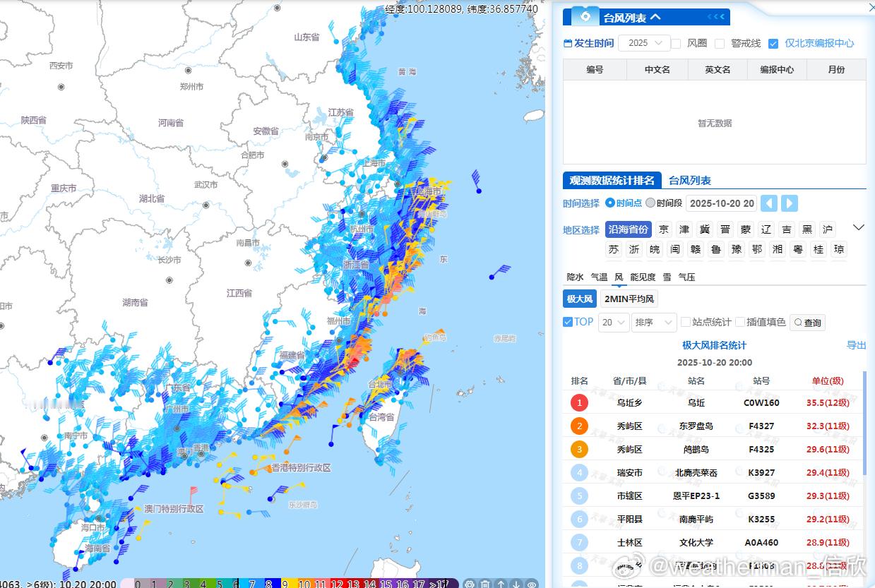Image resolution: width=875 pixels, height=588 pixels.
Task: Open the 雪 element tab
Action: 667,277
